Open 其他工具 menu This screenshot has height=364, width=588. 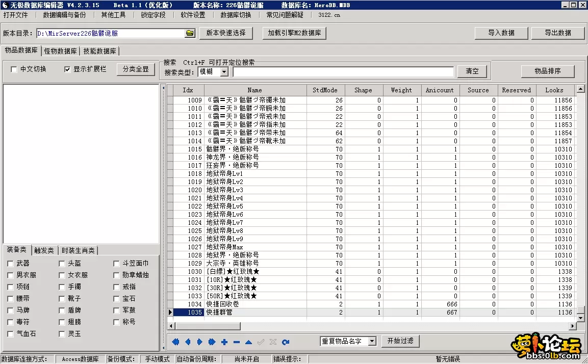click(x=113, y=15)
